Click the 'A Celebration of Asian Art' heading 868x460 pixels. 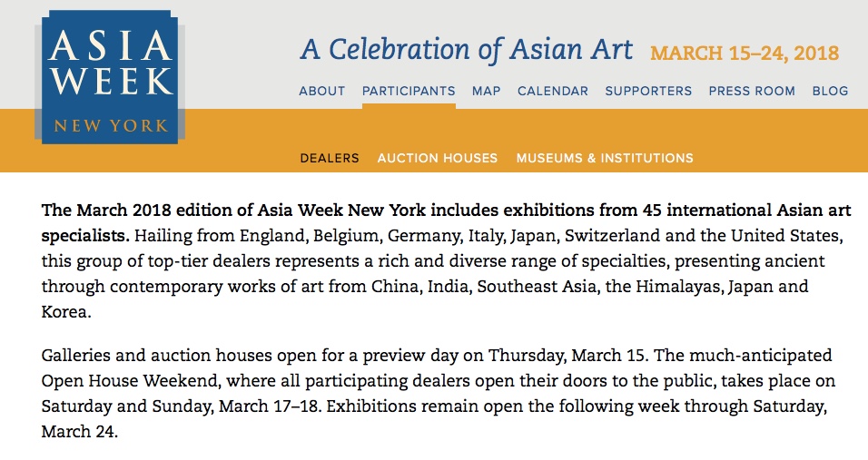click(x=466, y=49)
